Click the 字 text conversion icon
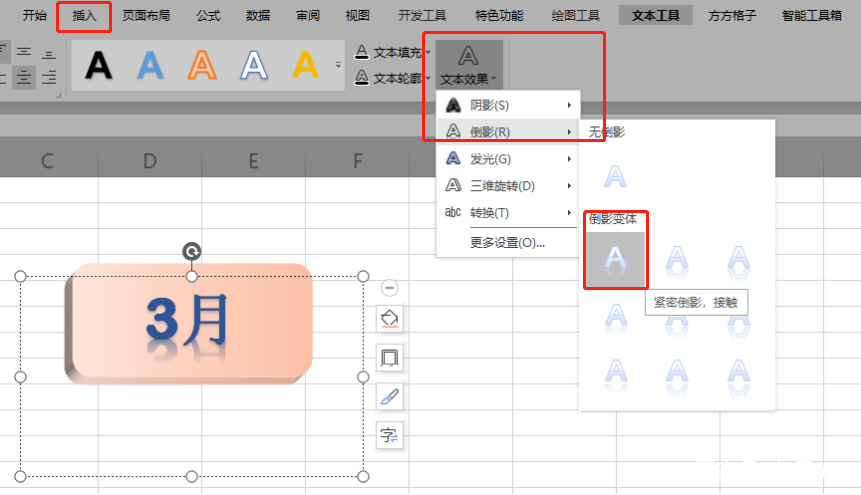861x495 pixels. [x=389, y=436]
